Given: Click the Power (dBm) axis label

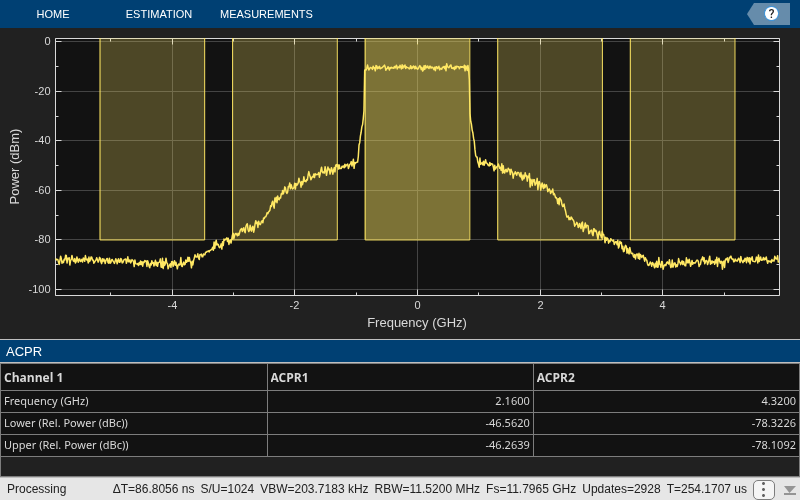Looking at the screenshot, I should coord(15,166).
